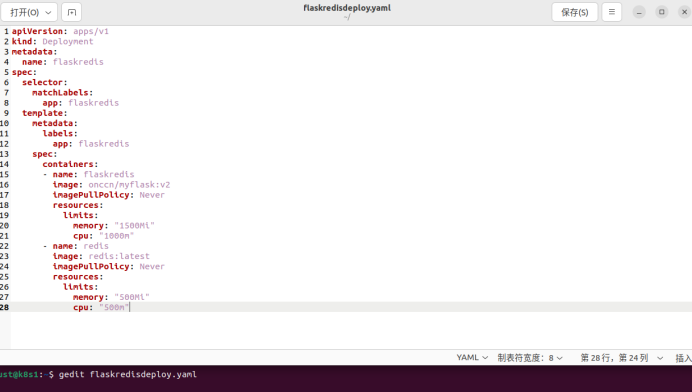Place cursor on apiVersion line
This screenshot has height=392, width=692.
click(60, 31)
